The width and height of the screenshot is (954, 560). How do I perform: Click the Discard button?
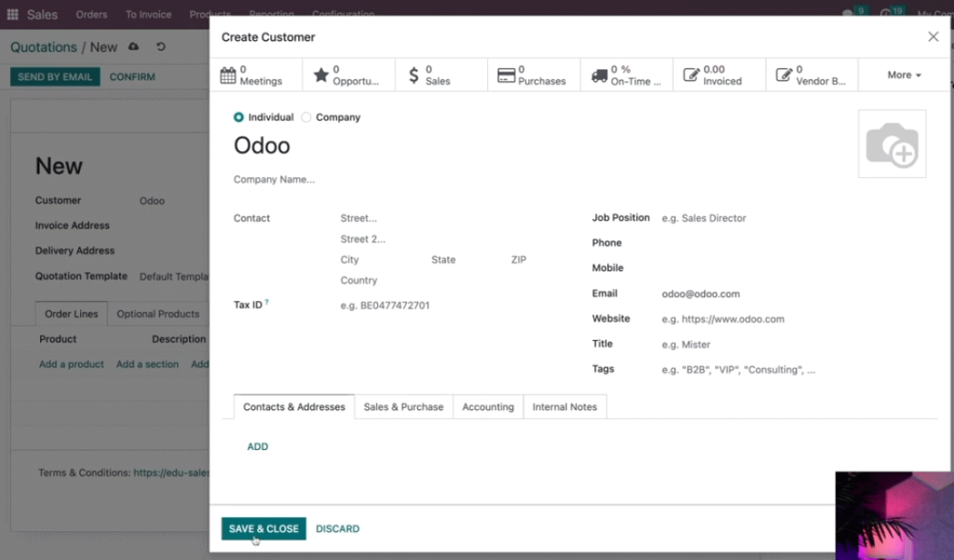(337, 528)
